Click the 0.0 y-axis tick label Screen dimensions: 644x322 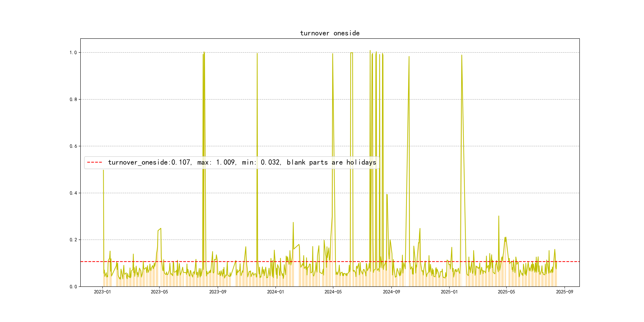click(x=73, y=287)
